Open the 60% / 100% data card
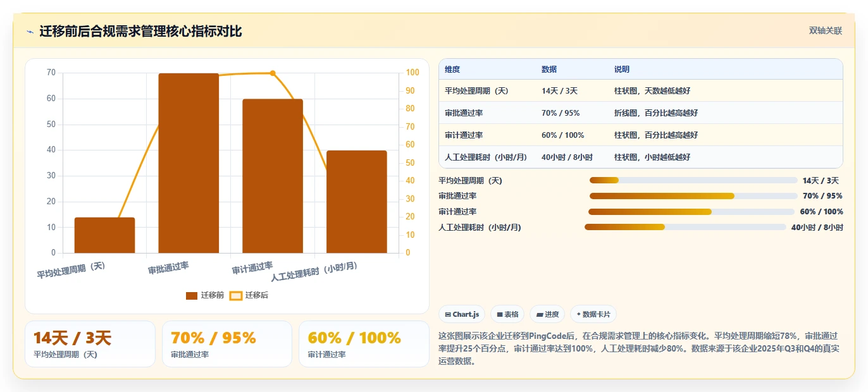 coord(364,344)
